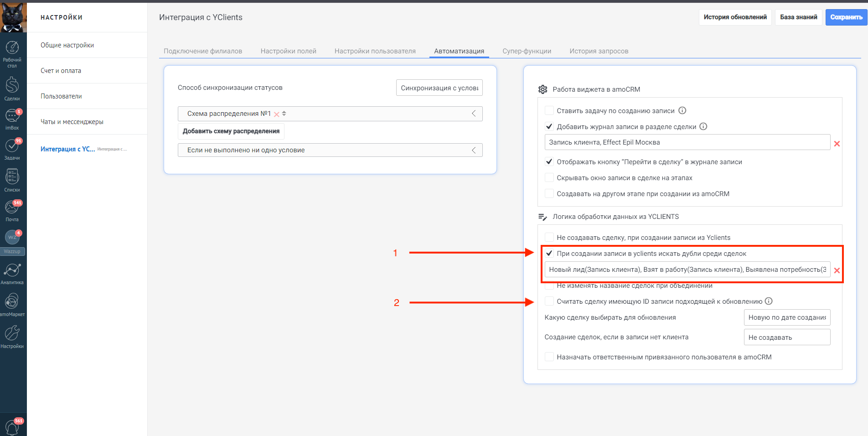Image resolution: width=868 pixels, height=436 pixels.
Task: Show info for Считать сделку имеющую ID
Action: point(769,301)
